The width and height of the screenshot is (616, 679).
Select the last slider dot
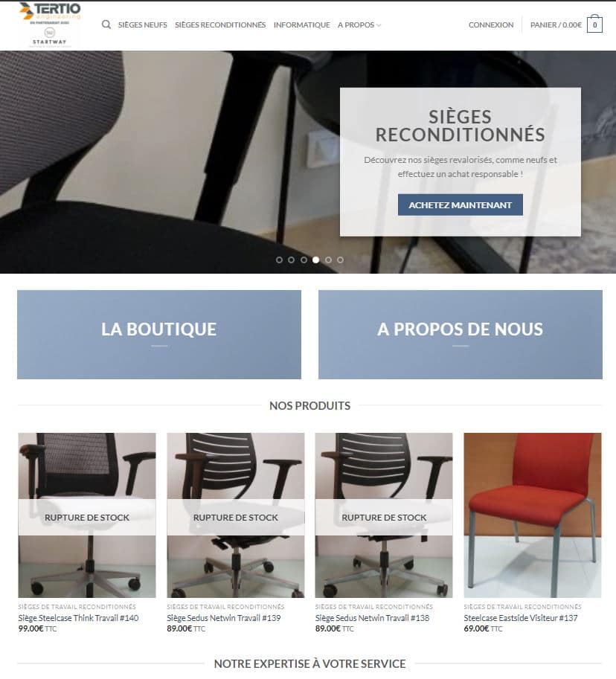tap(341, 260)
